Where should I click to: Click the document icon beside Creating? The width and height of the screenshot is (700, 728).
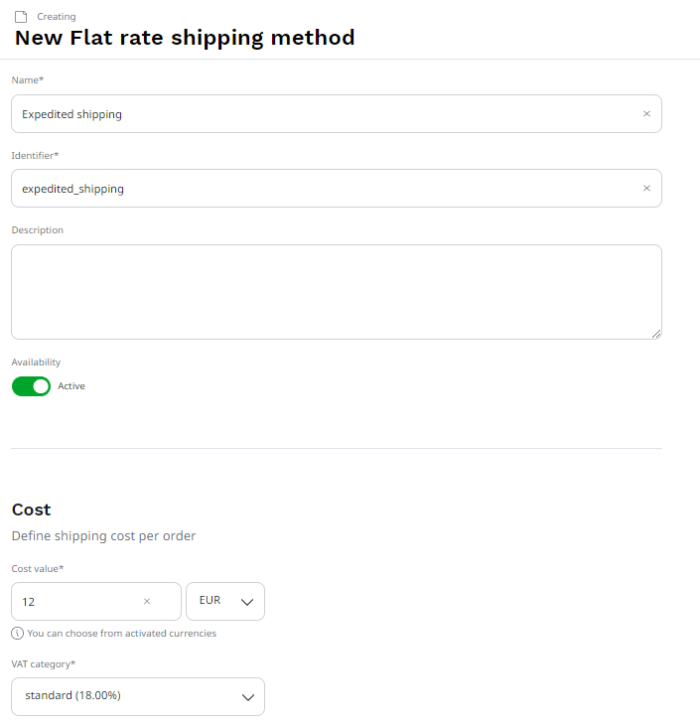click(x=21, y=17)
